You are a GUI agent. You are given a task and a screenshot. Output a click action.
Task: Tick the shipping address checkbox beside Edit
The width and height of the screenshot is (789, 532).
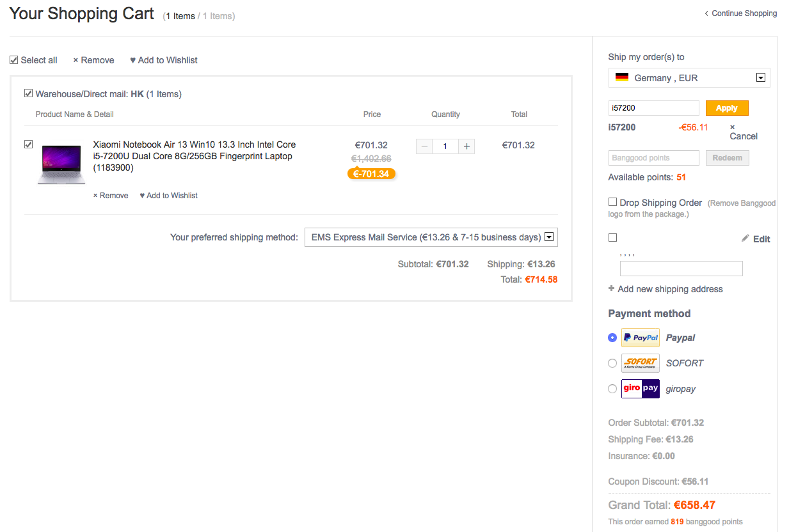612,238
